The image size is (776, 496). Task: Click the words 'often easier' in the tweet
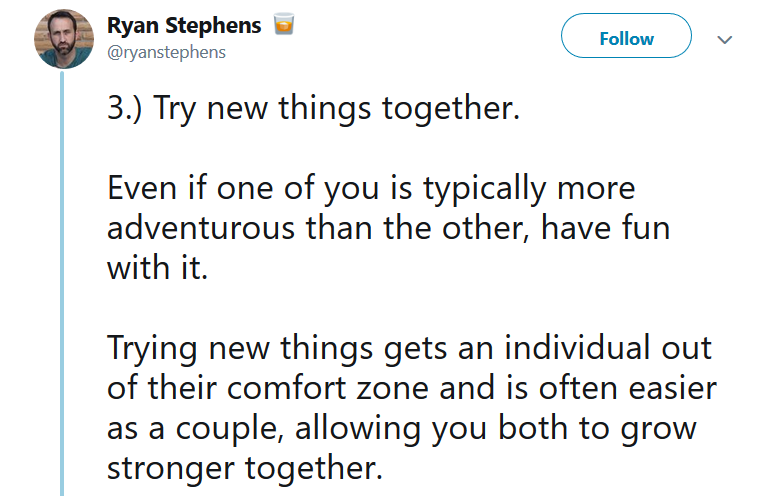pyautogui.click(x=628, y=388)
